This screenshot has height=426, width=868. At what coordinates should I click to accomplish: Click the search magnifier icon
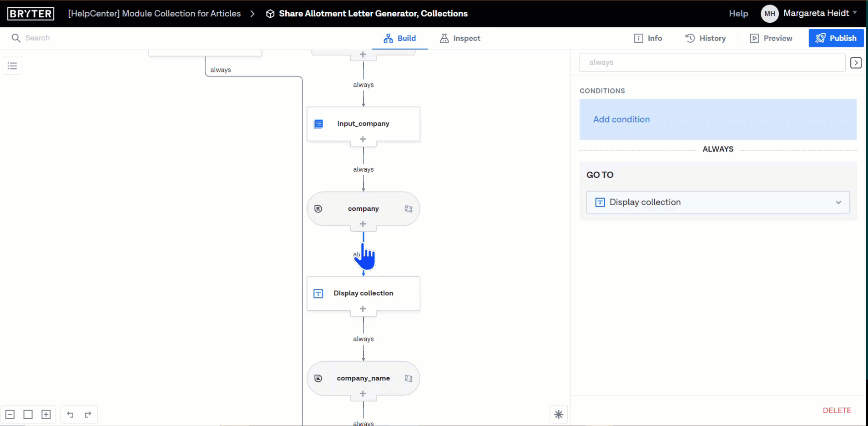point(16,38)
